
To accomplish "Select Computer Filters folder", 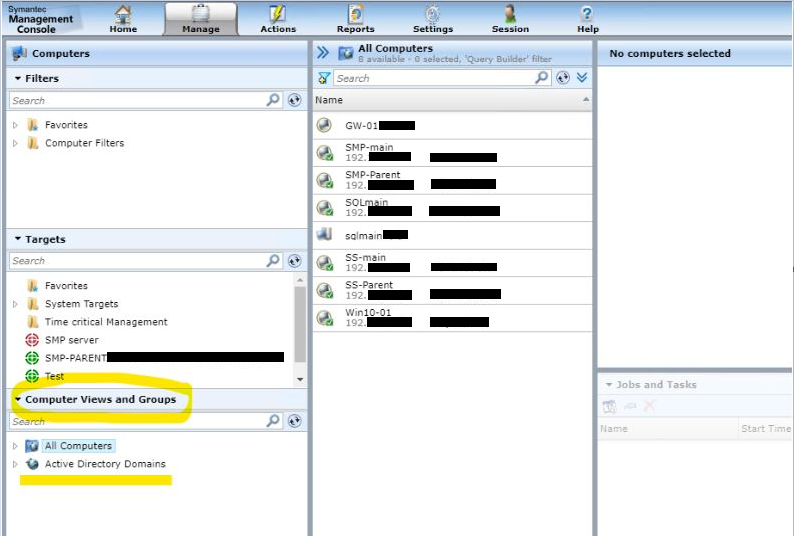I will [84, 143].
